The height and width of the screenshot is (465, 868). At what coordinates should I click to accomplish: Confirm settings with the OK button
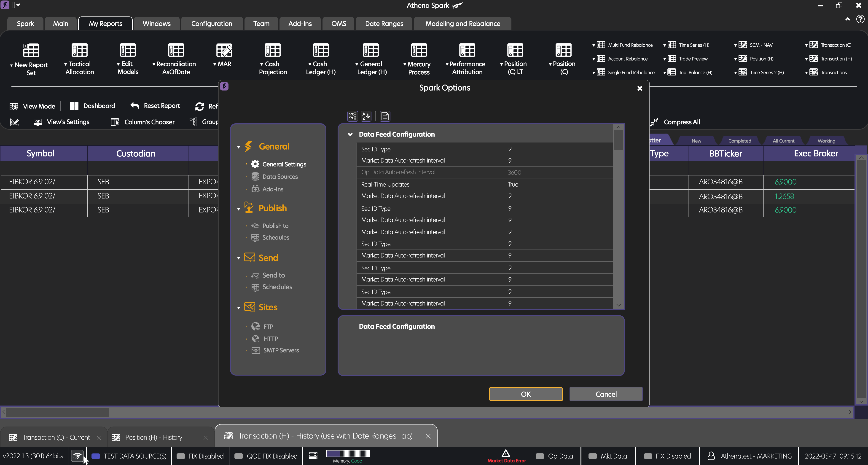[526, 394]
